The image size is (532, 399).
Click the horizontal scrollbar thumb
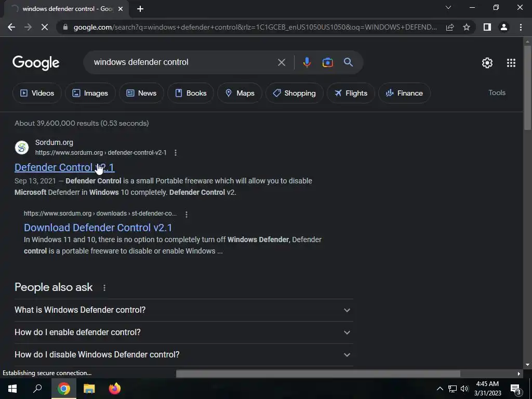click(x=318, y=374)
